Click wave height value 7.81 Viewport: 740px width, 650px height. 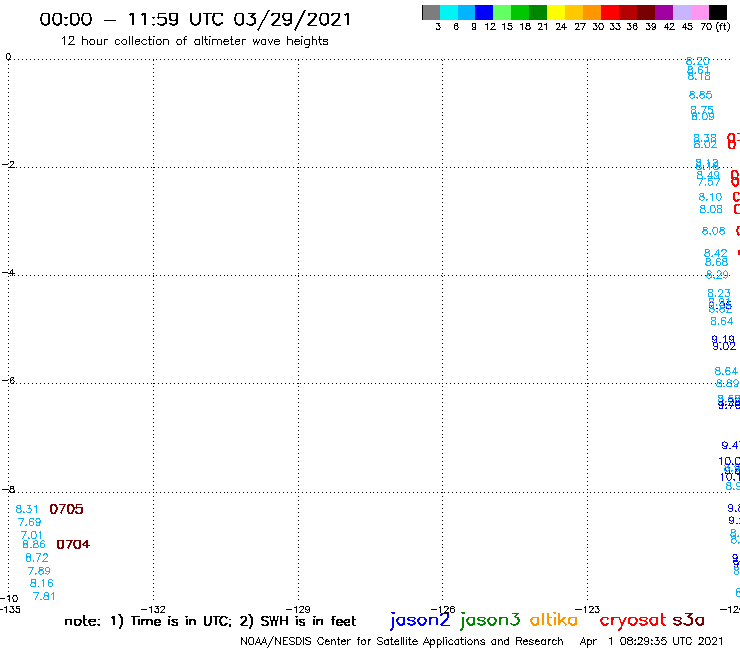44,596
